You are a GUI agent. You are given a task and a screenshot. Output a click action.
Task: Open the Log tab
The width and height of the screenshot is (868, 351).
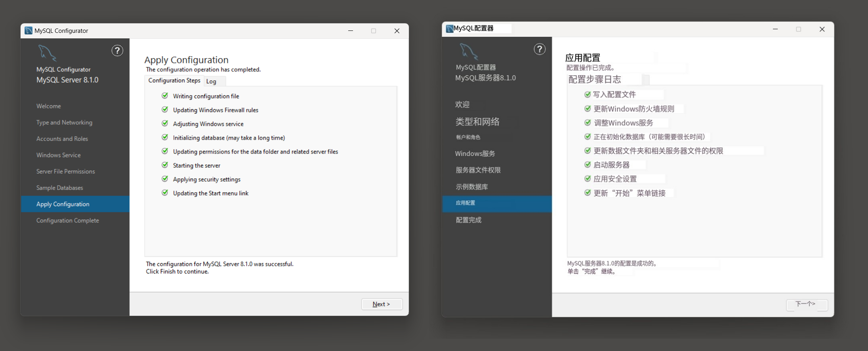point(215,81)
